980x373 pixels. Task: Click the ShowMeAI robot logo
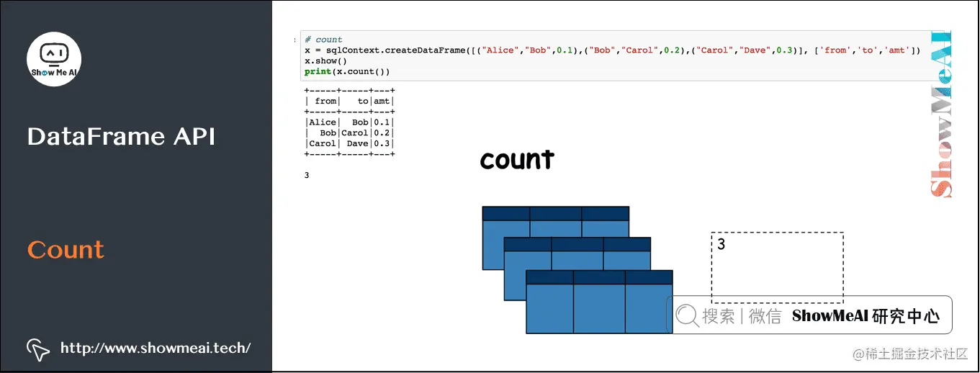[54, 58]
